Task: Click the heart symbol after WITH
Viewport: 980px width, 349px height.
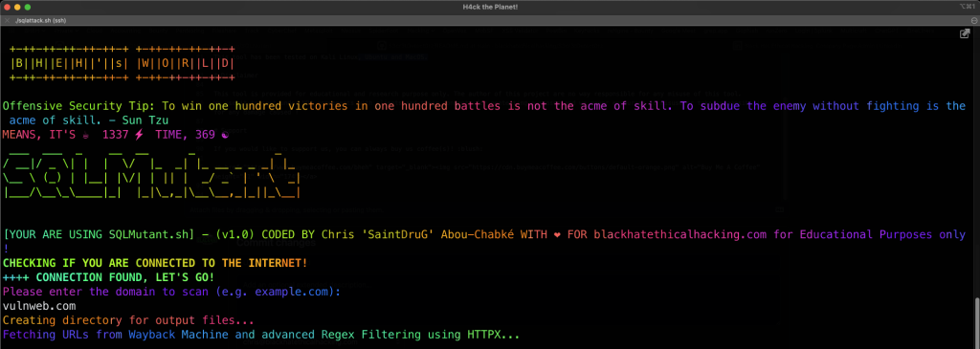Action: point(556,235)
